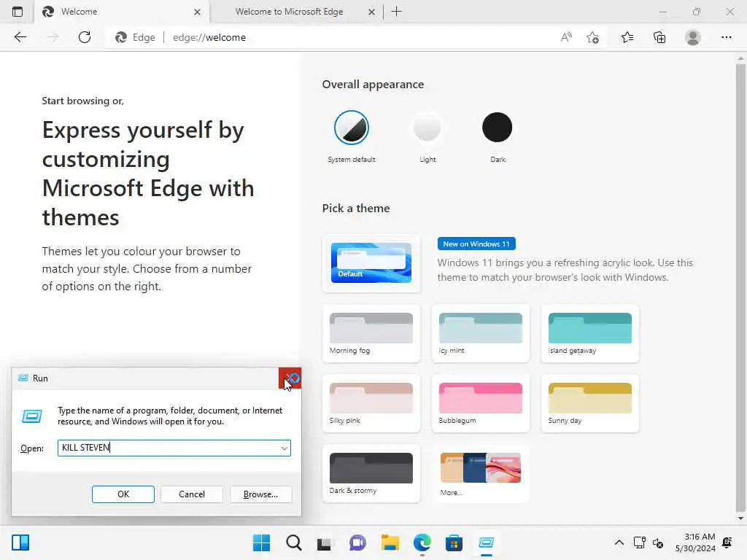747x560 pixels.
Task: Open the Collections icon
Action: 659,37
